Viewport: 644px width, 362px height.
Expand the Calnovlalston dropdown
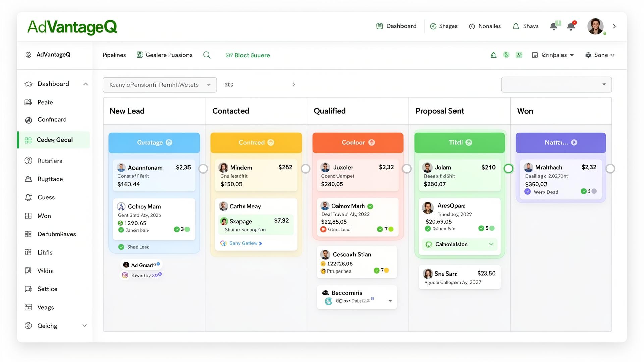coord(460,244)
